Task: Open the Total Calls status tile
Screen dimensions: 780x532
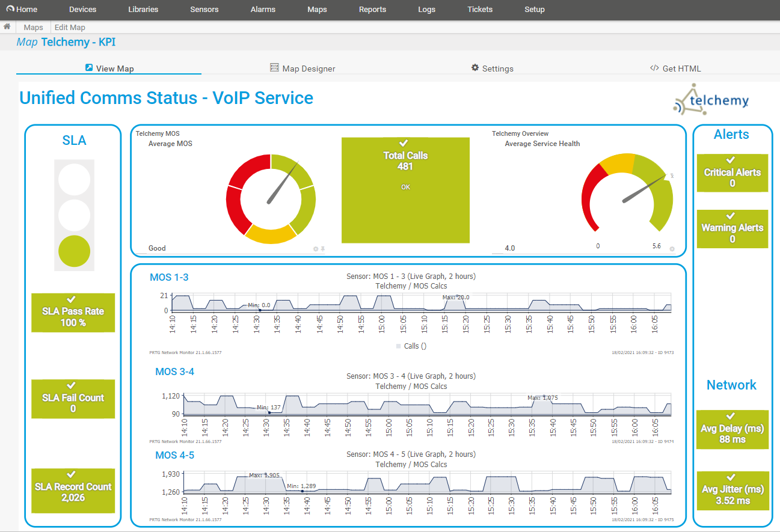Action: click(x=405, y=190)
